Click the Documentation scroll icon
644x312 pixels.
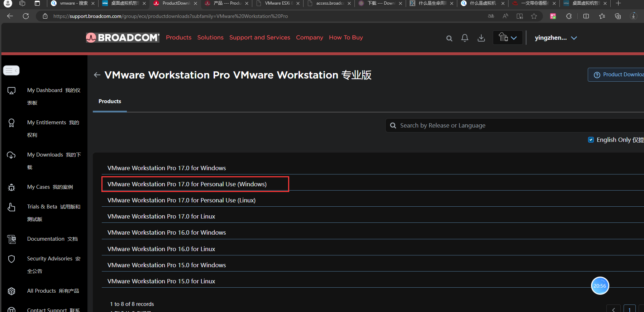tap(11, 239)
